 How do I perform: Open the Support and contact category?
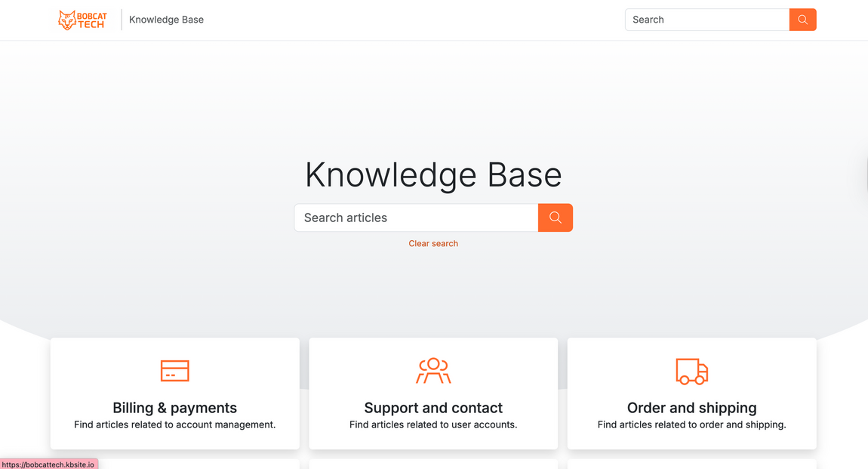click(x=433, y=393)
